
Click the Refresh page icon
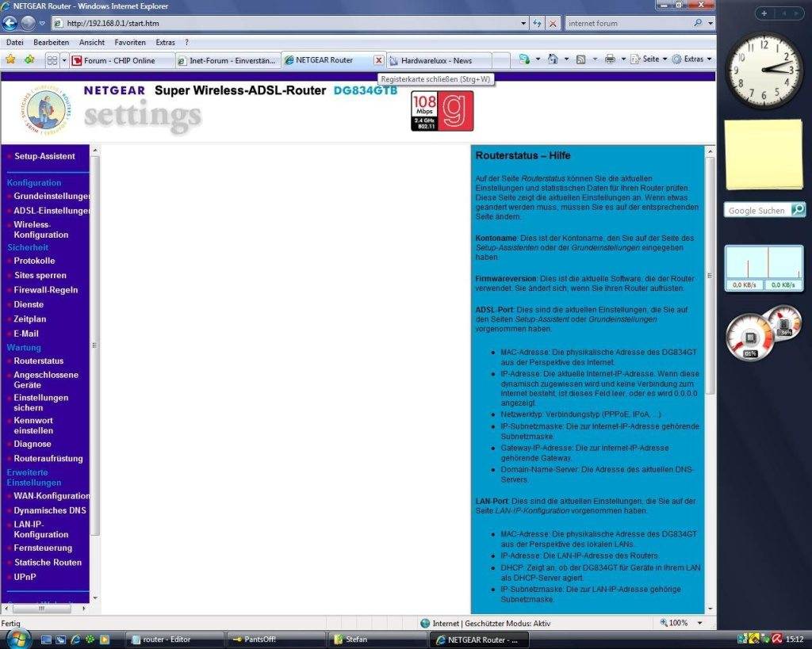click(537, 23)
